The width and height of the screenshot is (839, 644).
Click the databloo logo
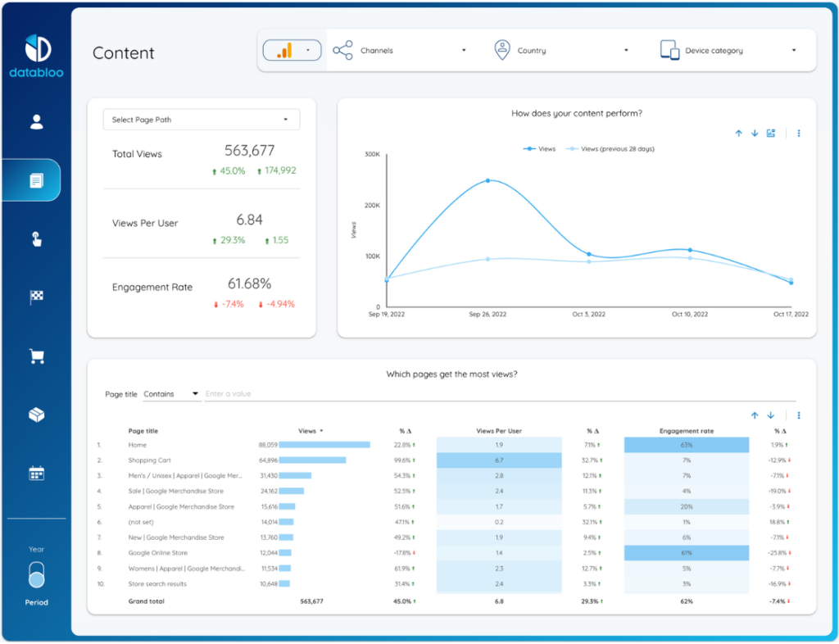click(36, 57)
